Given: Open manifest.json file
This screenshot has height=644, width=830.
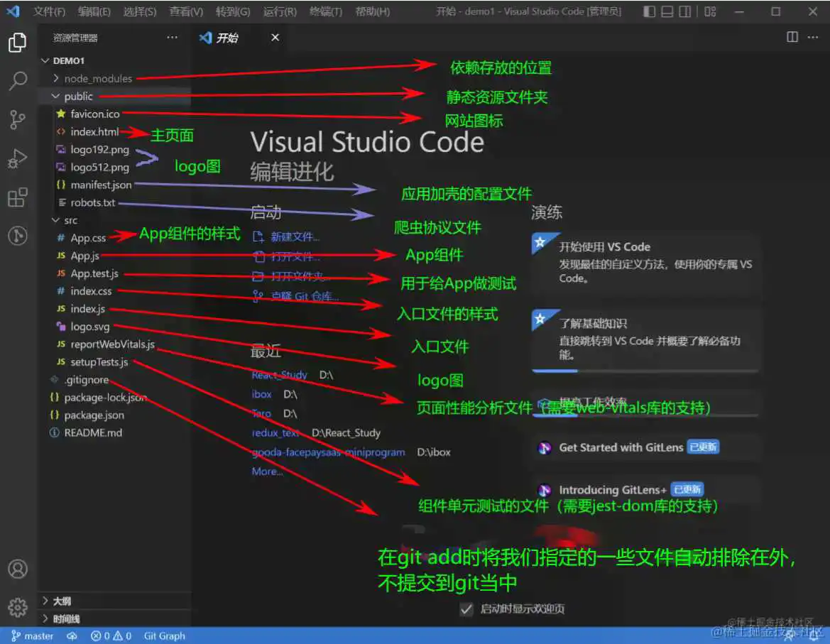Looking at the screenshot, I should click(101, 185).
